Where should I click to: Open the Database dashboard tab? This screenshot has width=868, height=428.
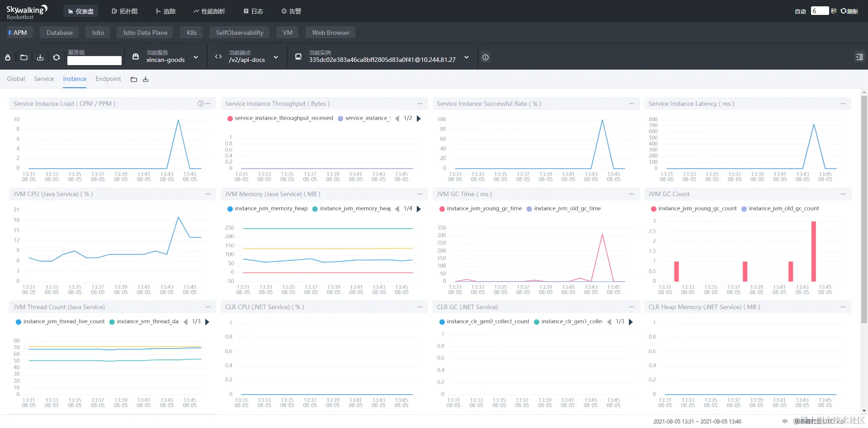tap(59, 33)
